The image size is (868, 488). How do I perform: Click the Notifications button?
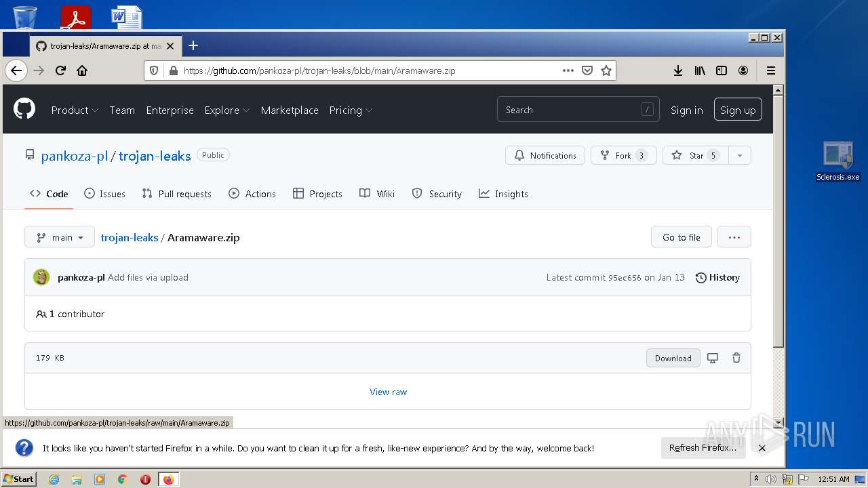[x=545, y=155]
